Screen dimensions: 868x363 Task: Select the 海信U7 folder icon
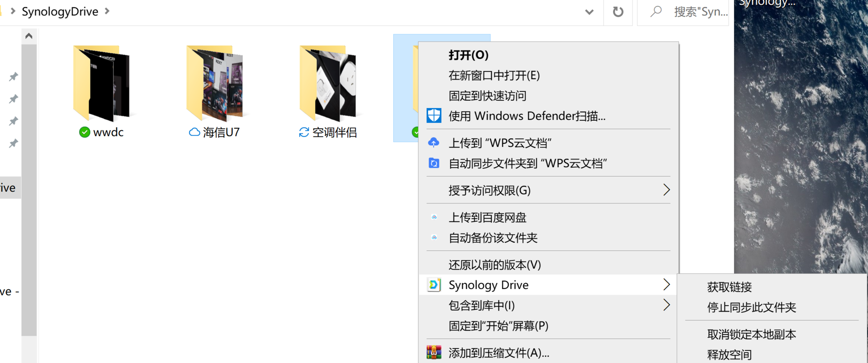[x=215, y=83]
